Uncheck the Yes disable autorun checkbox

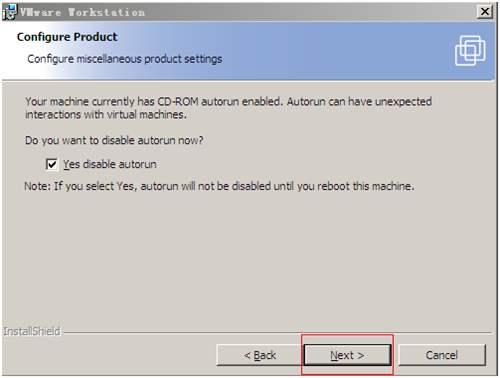pyautogui.click(x=52, y=164)
